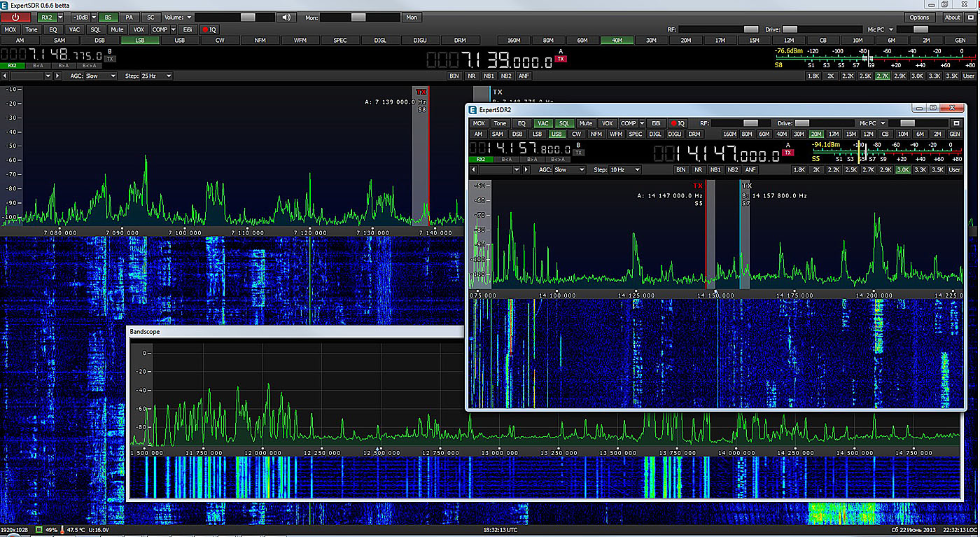Start IQ recording in the ExpertSDR2 window
This screenshot has height=537, width=980.
click(x=678, y=123)
